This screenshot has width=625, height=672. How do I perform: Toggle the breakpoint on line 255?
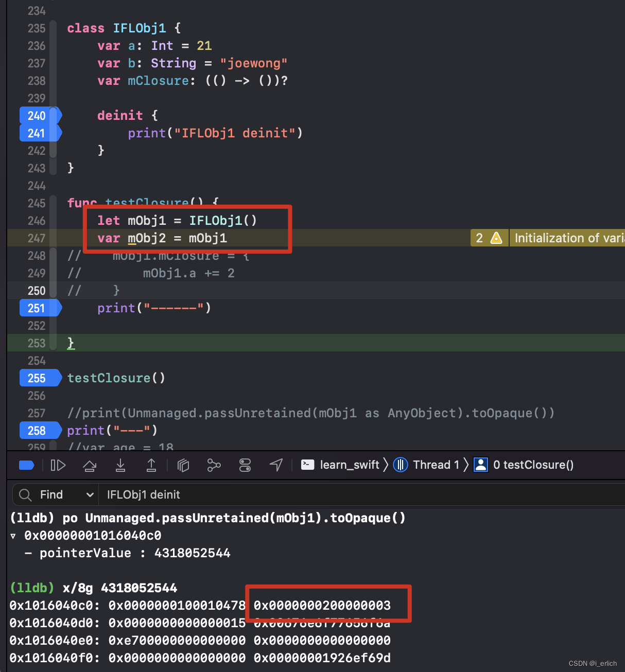coord(41,378)
